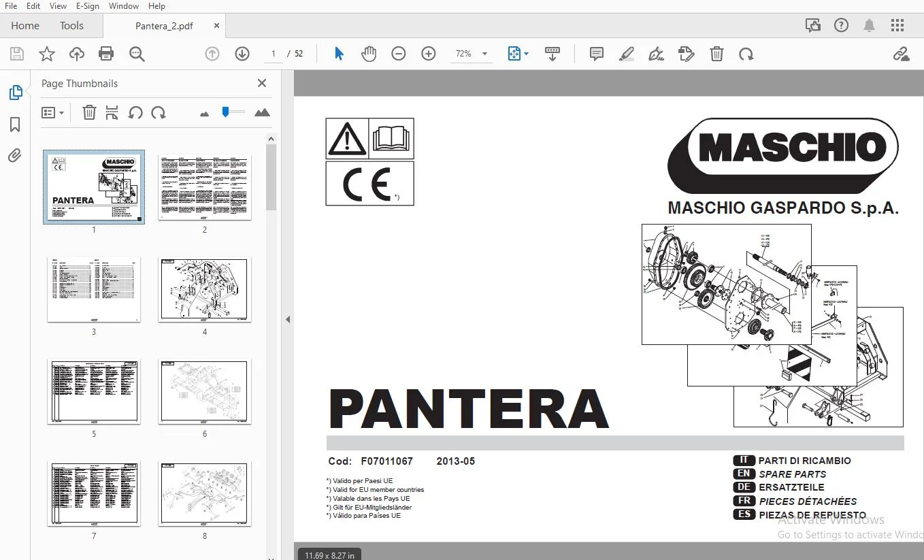924x560 pixels.
Task: Collapse the left navigation pane arrow
Action: click(x=288, y=319)
